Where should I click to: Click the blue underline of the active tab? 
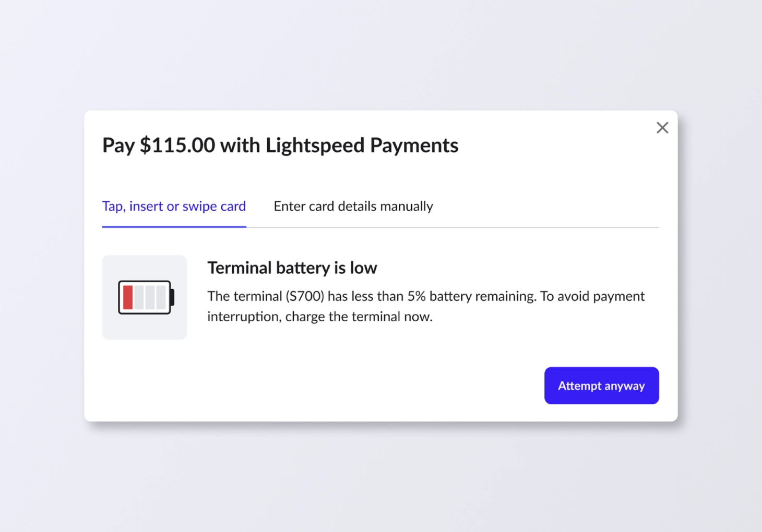[174, 226]
